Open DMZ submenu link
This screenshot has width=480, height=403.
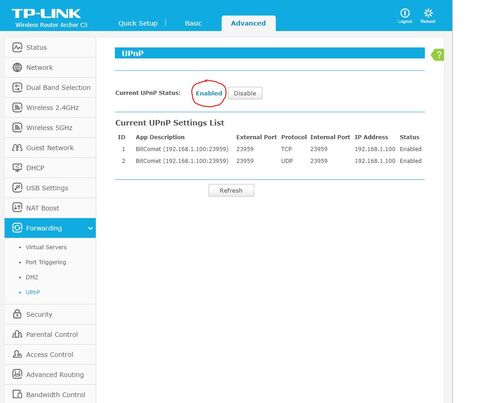32,277
